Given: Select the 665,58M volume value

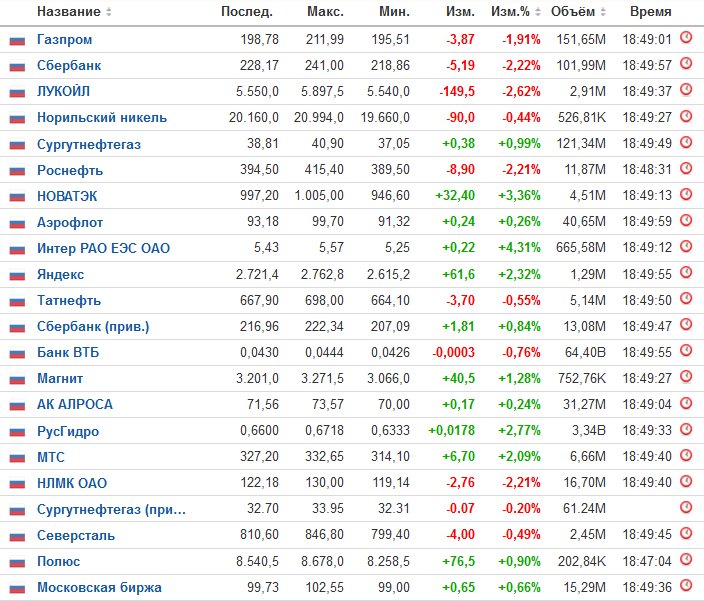Looking at the screenshot, I should pos(581,248).
